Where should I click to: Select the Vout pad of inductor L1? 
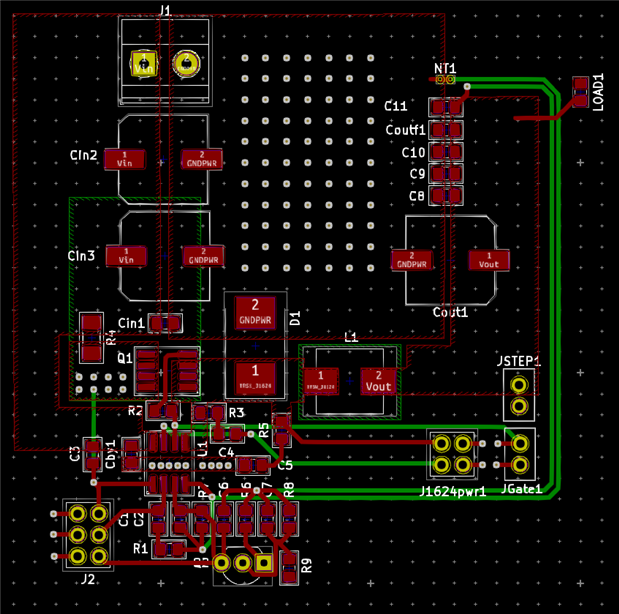[x=378, y=381]
